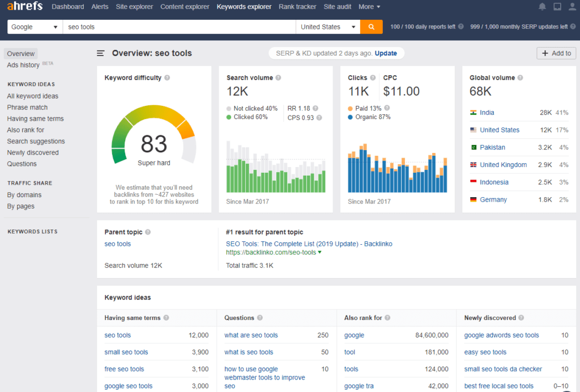Click the Indonesia flag icon
The width and height of the screenshot is (580, 392).
[x=473, y=182]
